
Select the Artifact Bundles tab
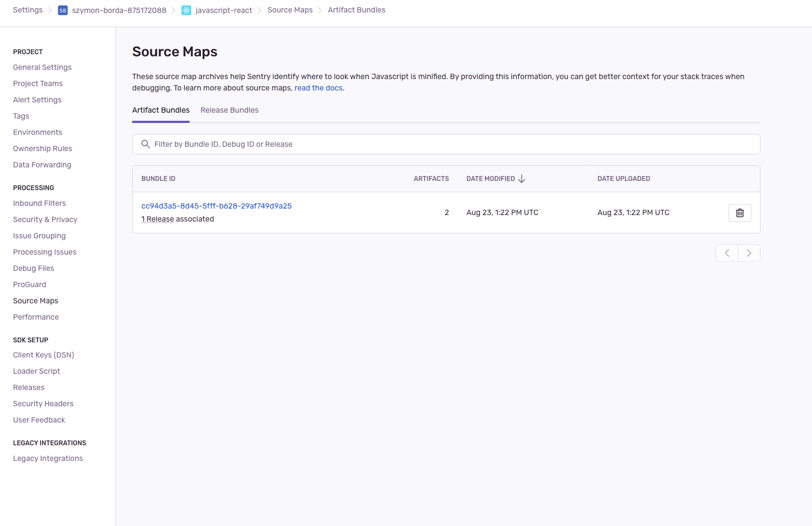[x=161, y=110]
